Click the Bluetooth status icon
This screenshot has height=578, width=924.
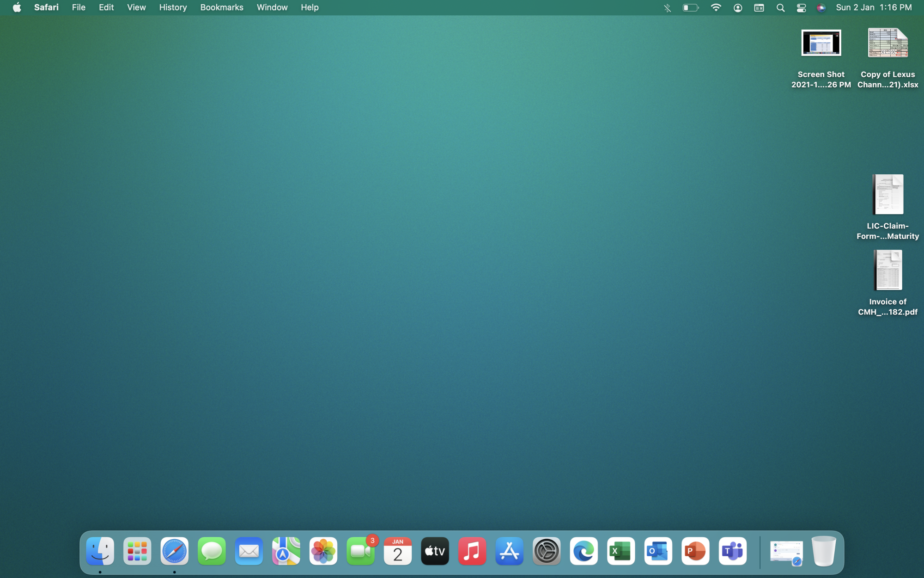[667, 8]
